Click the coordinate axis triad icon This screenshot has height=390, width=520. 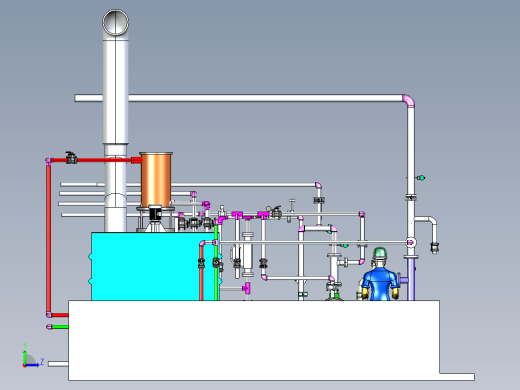(x=33, y=355)
